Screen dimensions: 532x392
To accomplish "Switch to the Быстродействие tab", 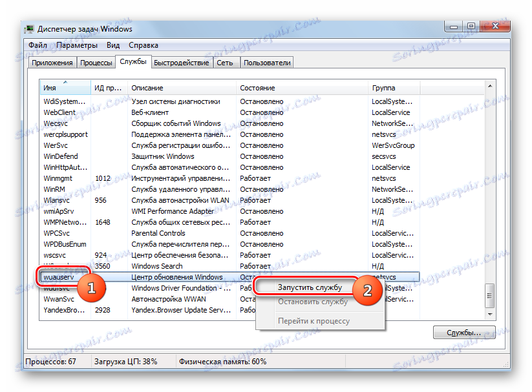I will (x=182, y=63).
